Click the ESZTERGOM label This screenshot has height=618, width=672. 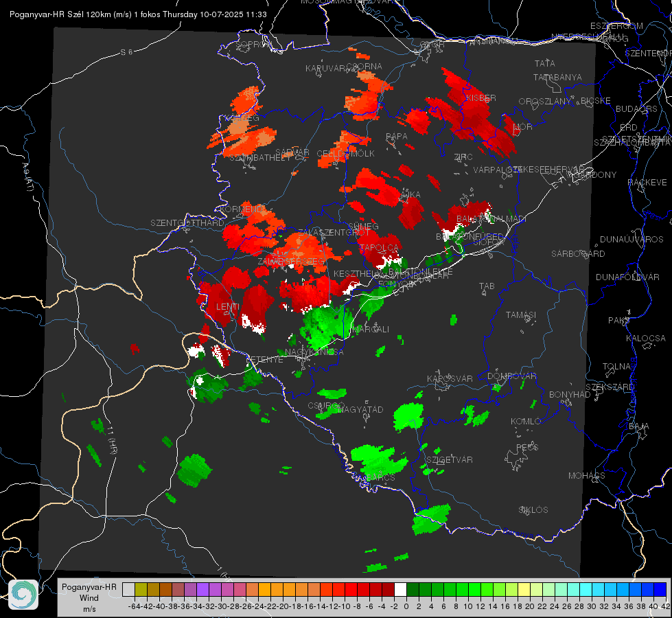tap(616, 26)
